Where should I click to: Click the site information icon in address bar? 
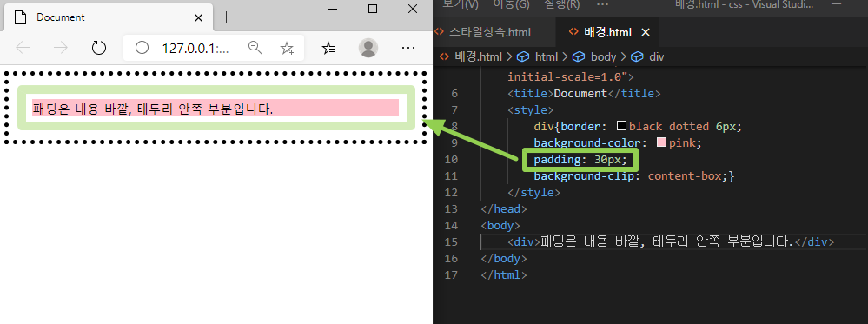click(142, 48)
